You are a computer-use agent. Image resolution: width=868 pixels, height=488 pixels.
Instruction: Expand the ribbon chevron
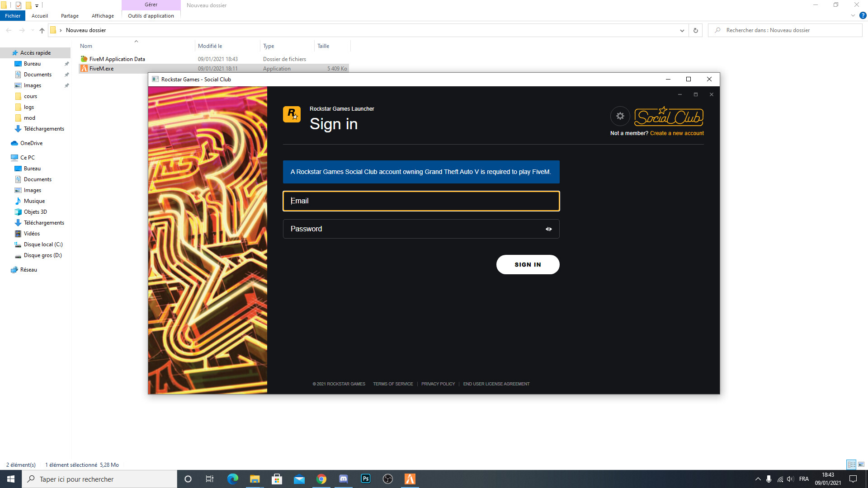tap(853, 16)
